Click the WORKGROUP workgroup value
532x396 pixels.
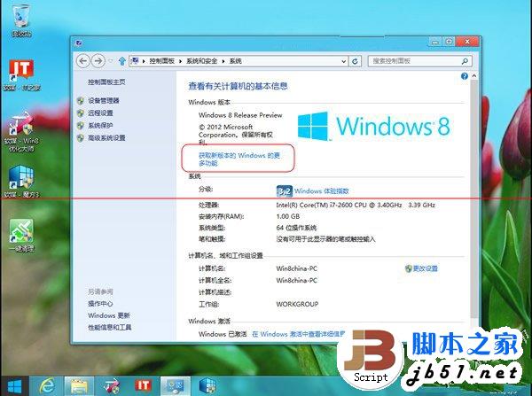tap(297, 304)
